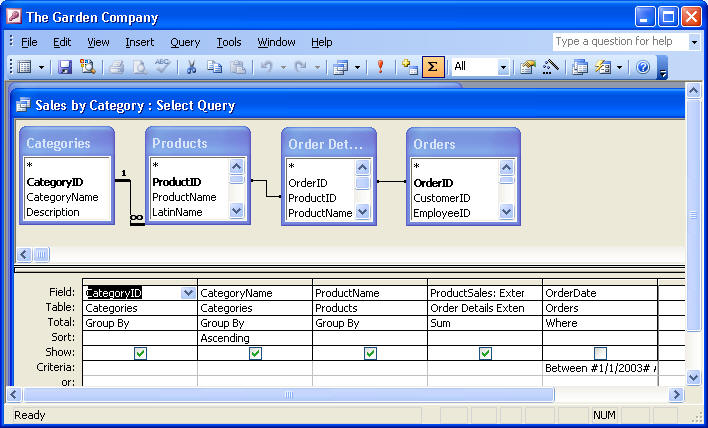The image size is (708, 428).
Task: Open the Properties icon in toolbar
Action: point(527,67)
